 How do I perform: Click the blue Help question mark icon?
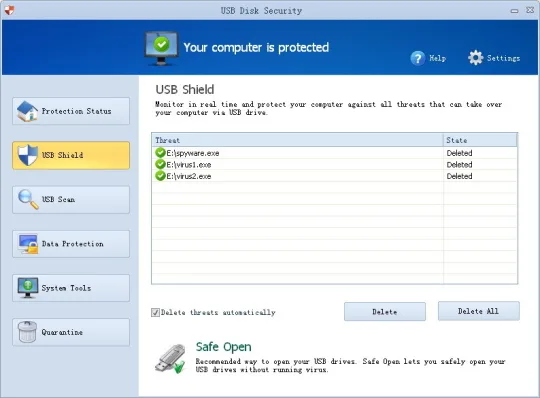point(417,58)
